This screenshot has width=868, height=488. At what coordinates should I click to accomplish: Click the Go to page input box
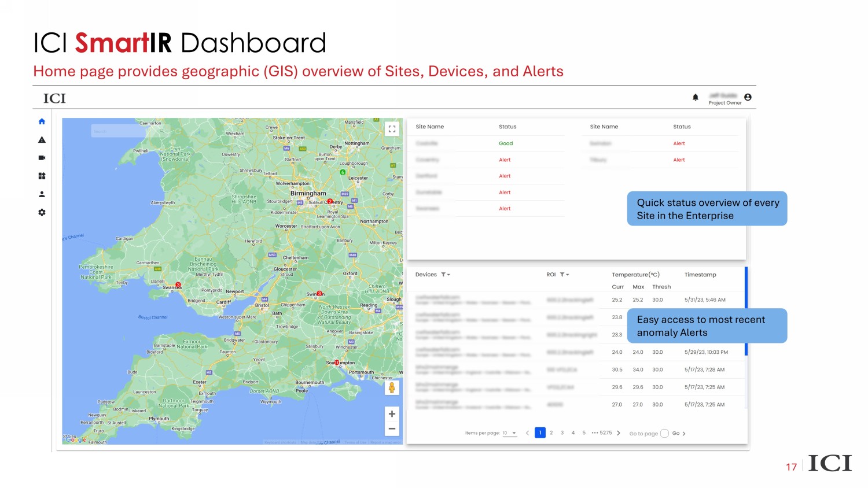point(664,433)
